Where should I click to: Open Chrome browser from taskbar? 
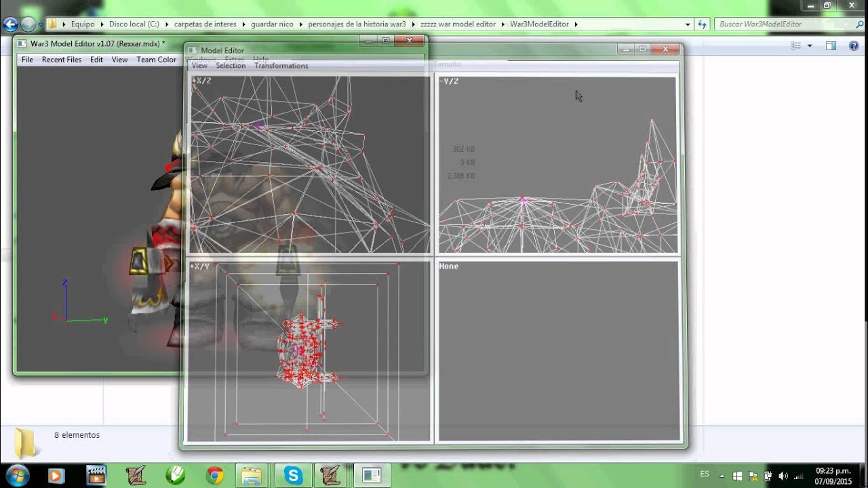[215, 476]
